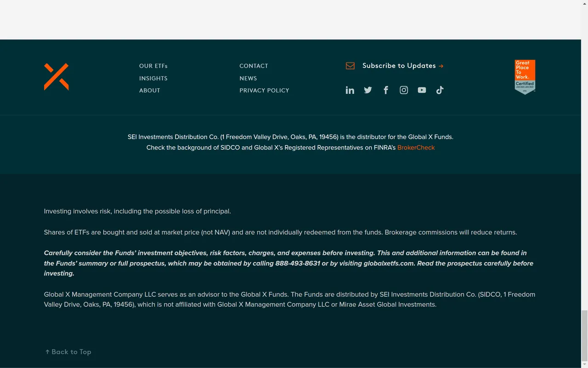The height and width of the screenshot is (368, 588).
Task: Click the YouTube channel icon
Action: coord(422,90)
